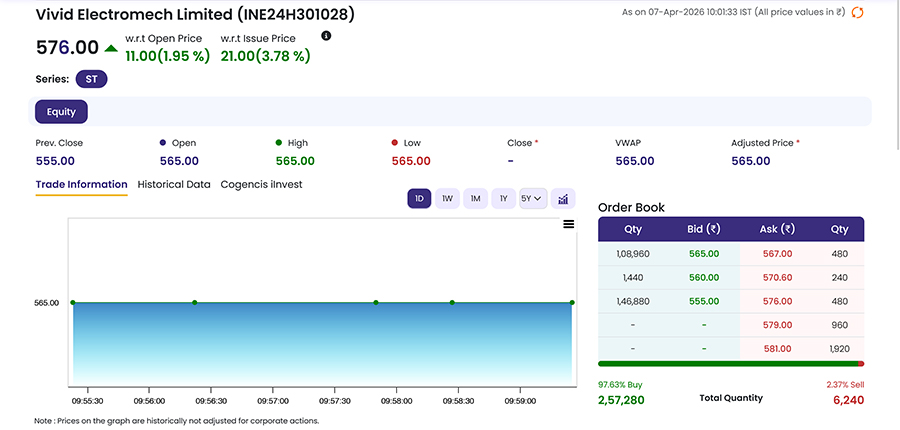Image resolution: width=900 pixels, height=430 pixels.
Task: Click the 2.37% Sell label
Action: pyautogui.click(x=845, y=385)
